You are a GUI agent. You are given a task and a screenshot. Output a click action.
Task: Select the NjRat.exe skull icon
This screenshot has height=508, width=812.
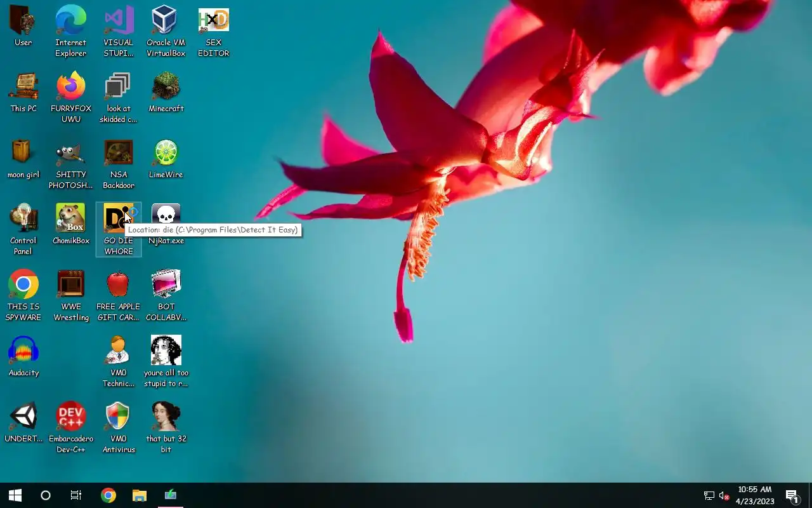tap(166, 214)
